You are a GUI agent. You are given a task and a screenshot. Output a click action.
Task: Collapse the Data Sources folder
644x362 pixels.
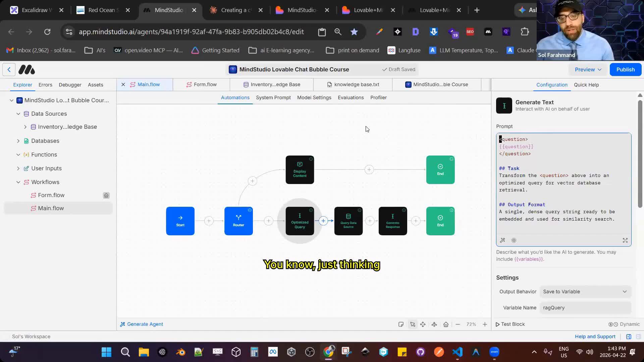point(18,114)
